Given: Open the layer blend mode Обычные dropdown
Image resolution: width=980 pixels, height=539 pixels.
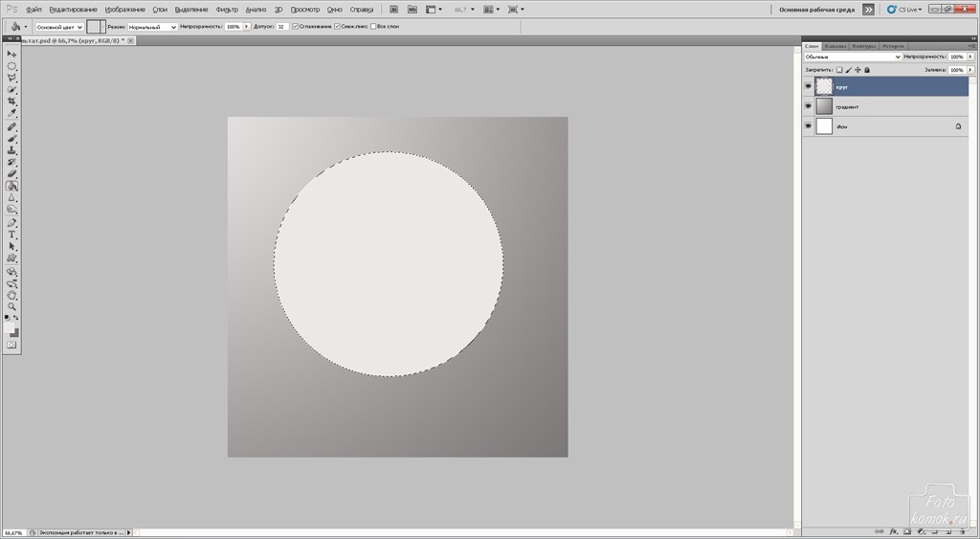Looking at the screenshot, I should pyautogui.click(x=853, y=56).
